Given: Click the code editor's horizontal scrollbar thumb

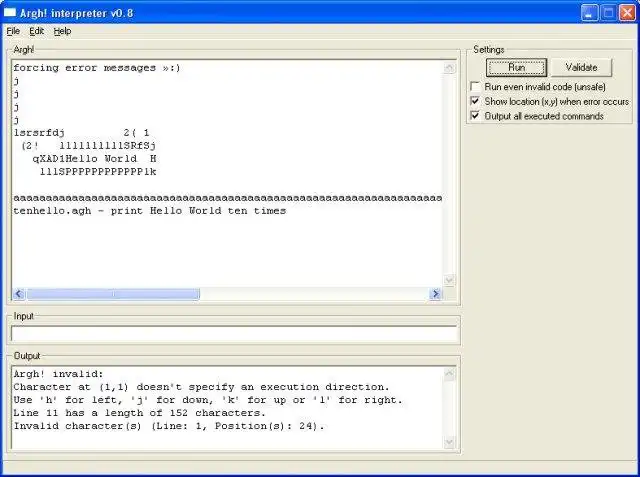Looking at the screenshot, I should [x=113, y=294].
